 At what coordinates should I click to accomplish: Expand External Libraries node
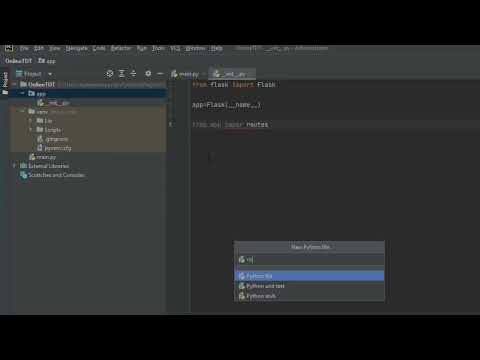pos(14,166)
